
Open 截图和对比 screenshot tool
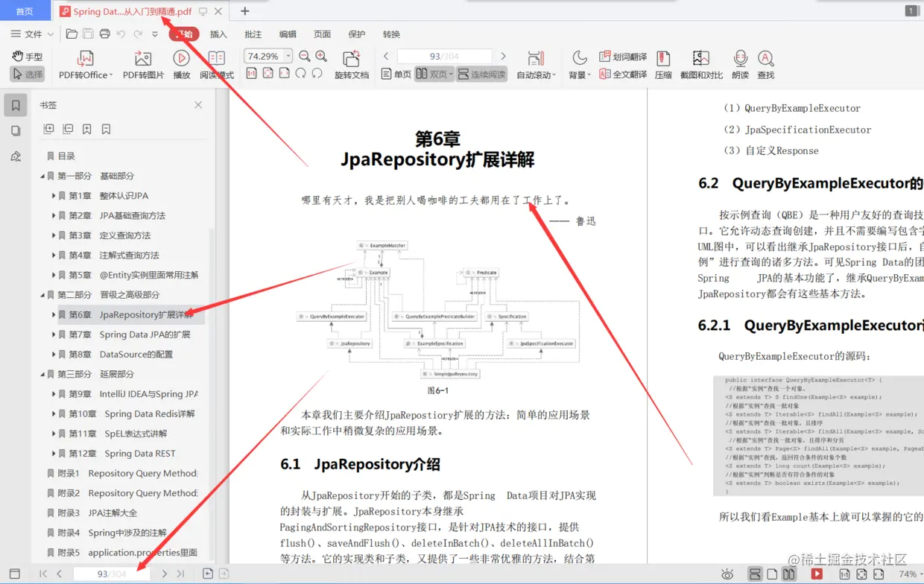[701, 65]
